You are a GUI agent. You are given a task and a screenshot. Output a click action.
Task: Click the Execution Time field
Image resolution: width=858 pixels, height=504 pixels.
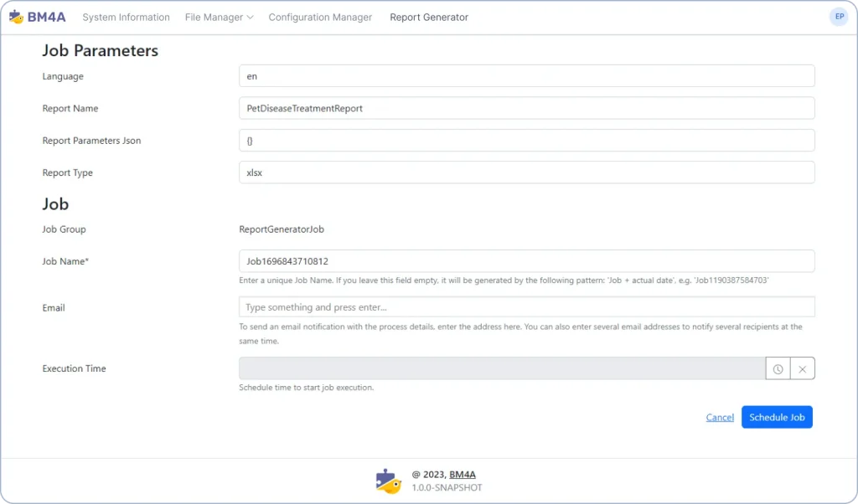coord(502,368)
